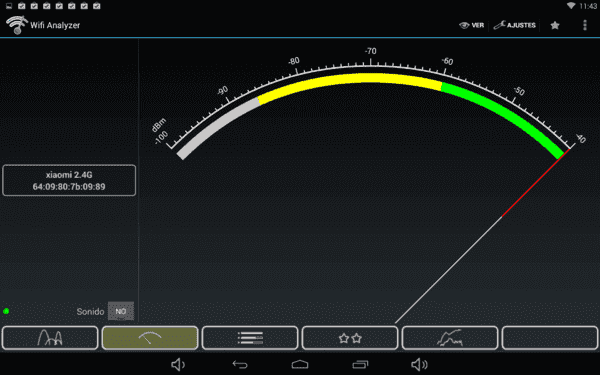Click the -90 gauge label
This screenshot has height=375, width=600.
tap(222, 91)
